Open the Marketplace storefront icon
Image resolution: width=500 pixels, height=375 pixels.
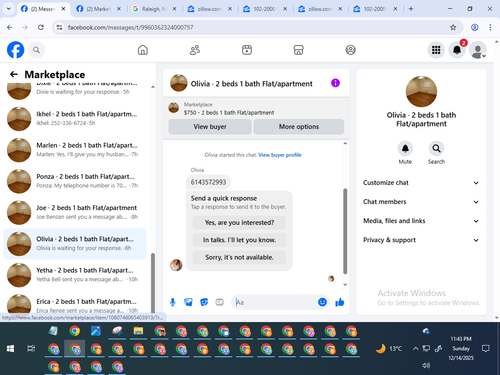click(x=298, y=50)
